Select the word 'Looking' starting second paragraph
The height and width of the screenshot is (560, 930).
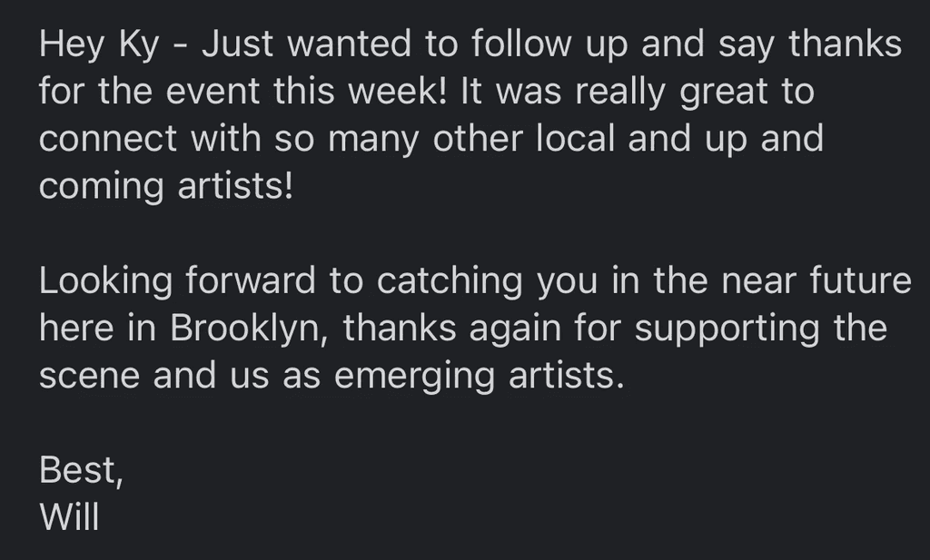(105, 282)
